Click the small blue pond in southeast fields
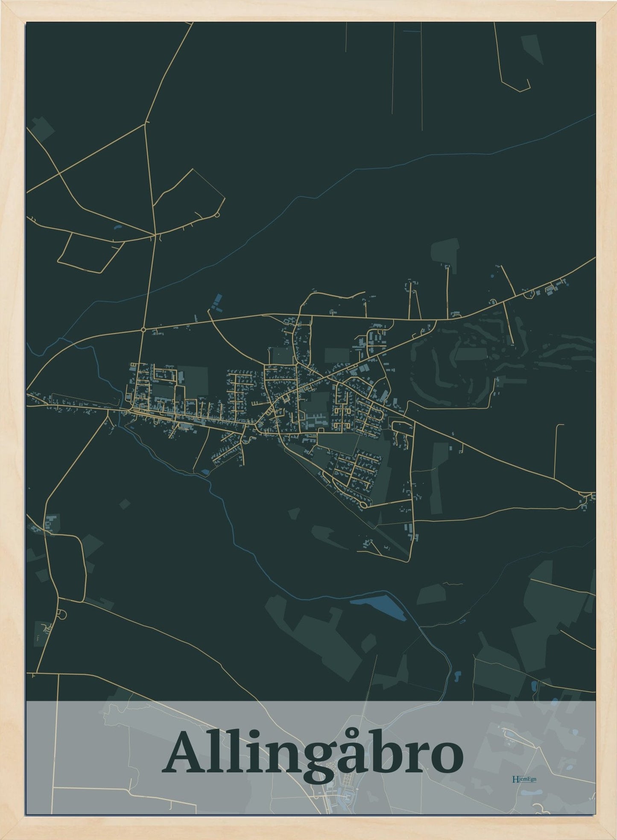This screenshot has height=840, width=617. click(x=458, y=676)
